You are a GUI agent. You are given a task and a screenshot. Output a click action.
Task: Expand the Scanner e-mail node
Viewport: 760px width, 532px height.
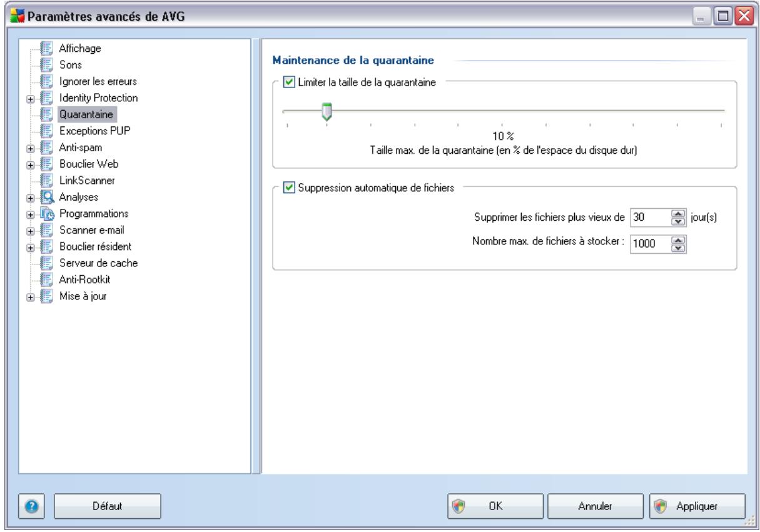tap(31, 230)
